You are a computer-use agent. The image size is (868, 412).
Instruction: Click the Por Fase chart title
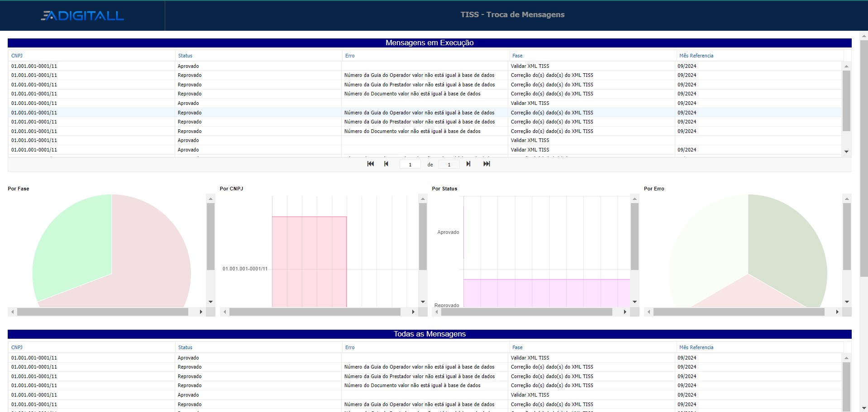tap(18, 189)
